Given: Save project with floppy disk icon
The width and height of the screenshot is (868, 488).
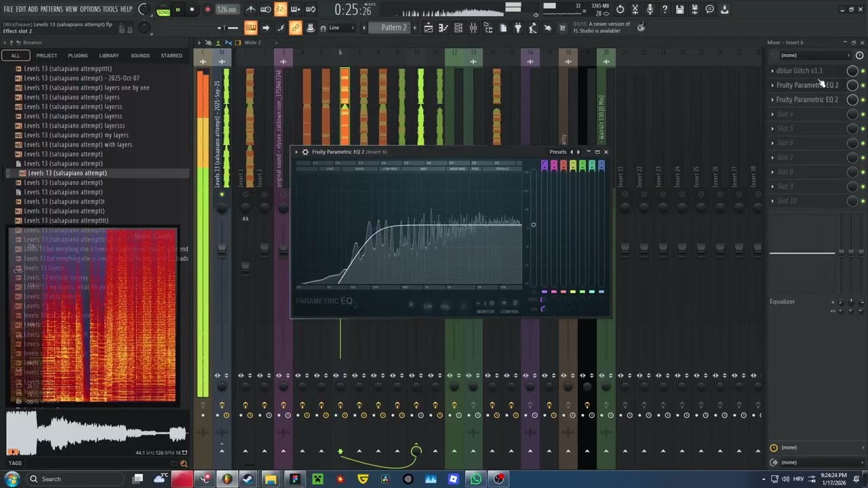Looking at the screenshot, I should tap(680, 9).
